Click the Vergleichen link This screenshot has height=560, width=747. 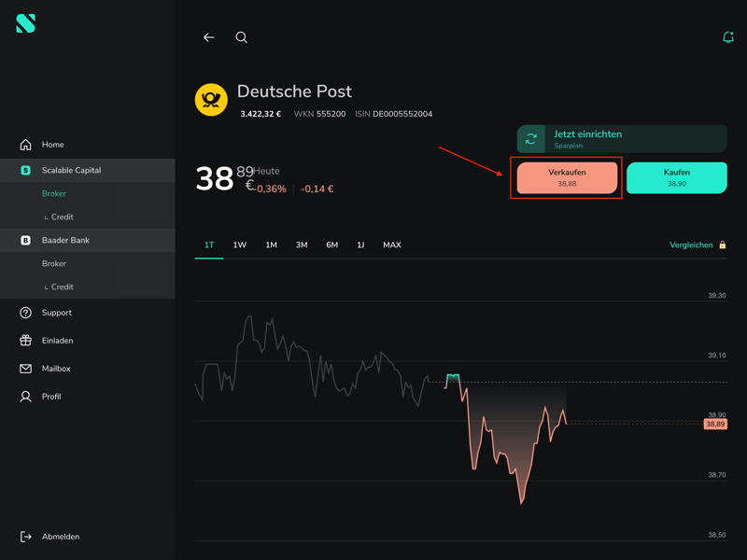pos(691,245)
